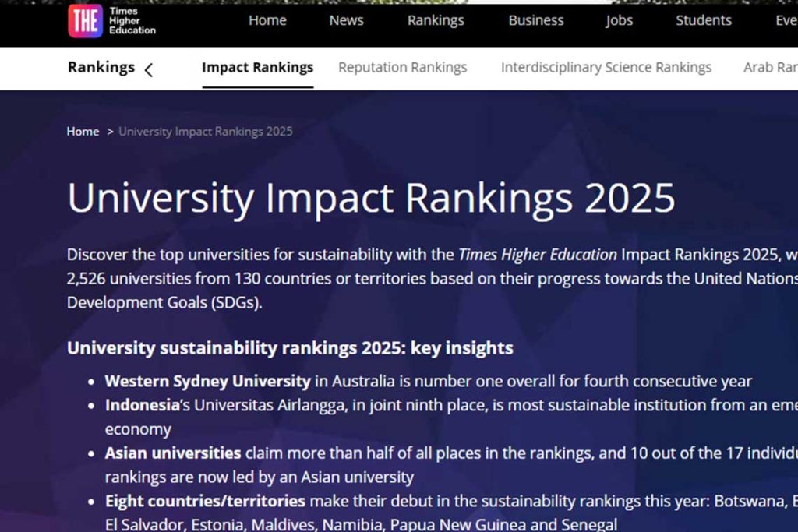Select Students in the top navigation

pyautogui.click(x=704, y=20)
